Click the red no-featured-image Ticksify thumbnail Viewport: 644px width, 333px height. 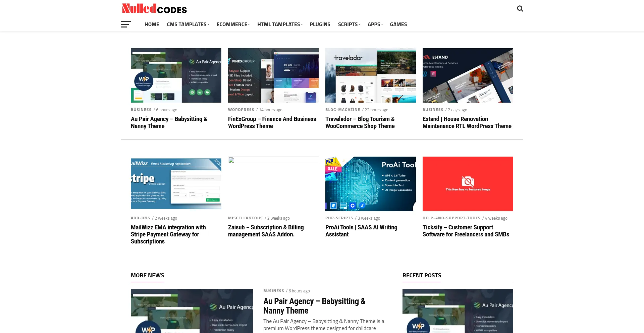tap(468, 183)
